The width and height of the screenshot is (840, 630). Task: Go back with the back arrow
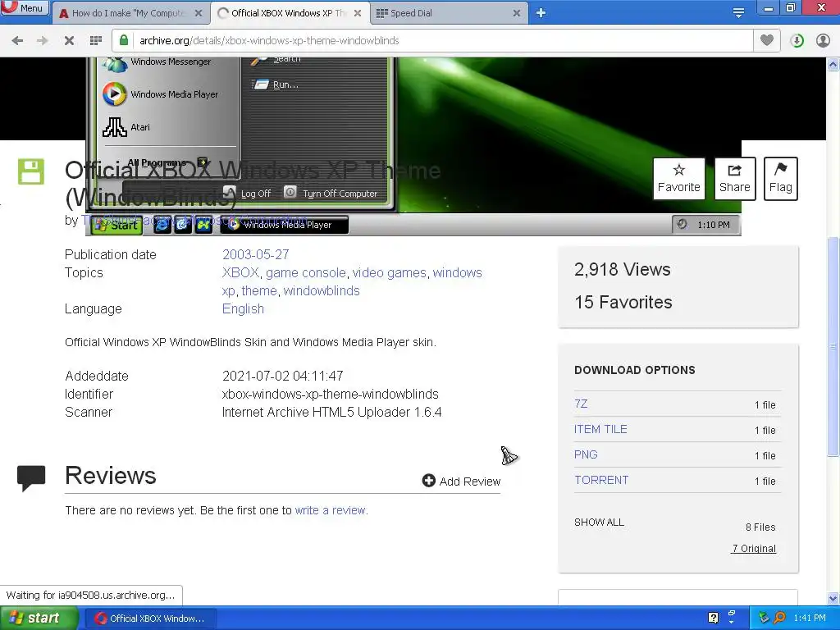click(17, 41)
